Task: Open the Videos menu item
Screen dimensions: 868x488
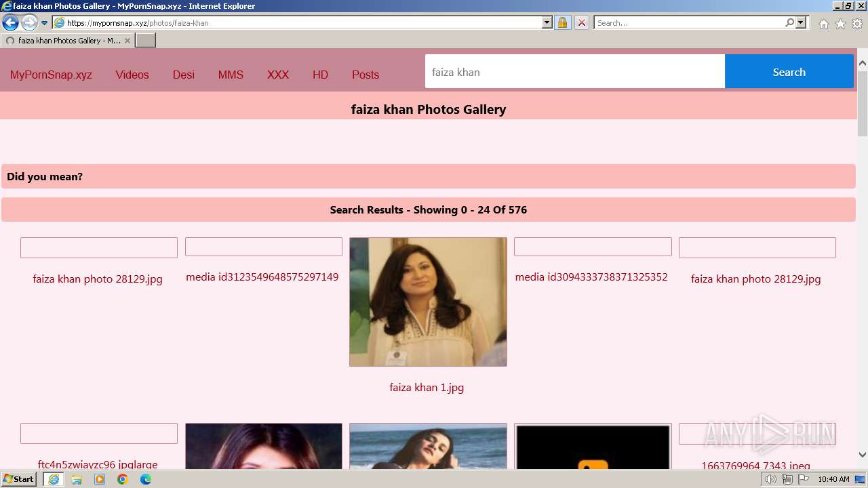Action: point(132,75)
